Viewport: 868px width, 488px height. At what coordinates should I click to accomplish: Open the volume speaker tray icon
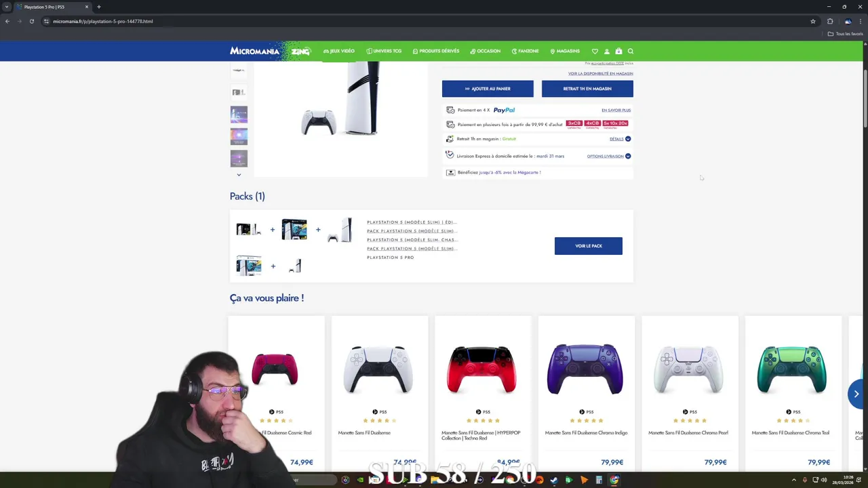[x=824, y=480]
